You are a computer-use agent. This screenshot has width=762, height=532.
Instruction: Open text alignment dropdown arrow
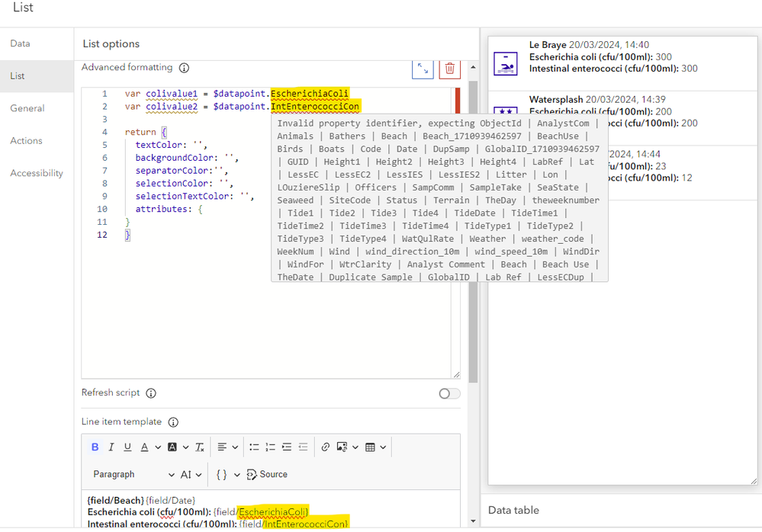point(235,447)
